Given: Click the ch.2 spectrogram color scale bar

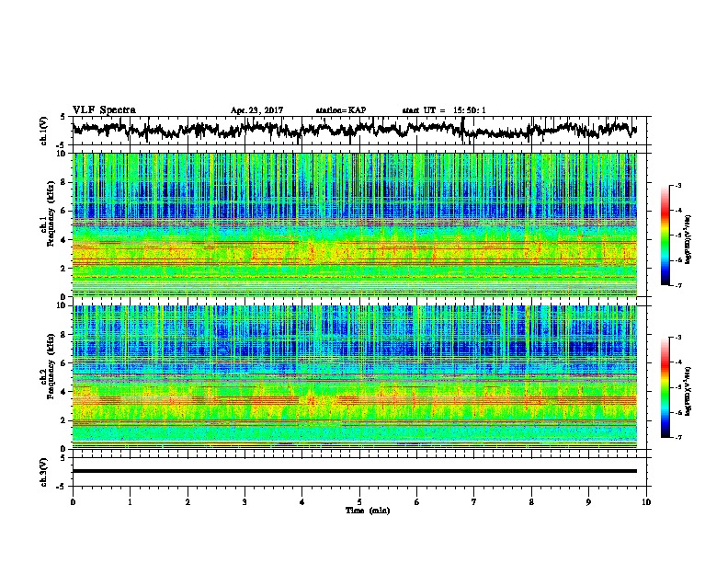Looking at the screenshot, I should pyautogui.click(x=665, y=387).
